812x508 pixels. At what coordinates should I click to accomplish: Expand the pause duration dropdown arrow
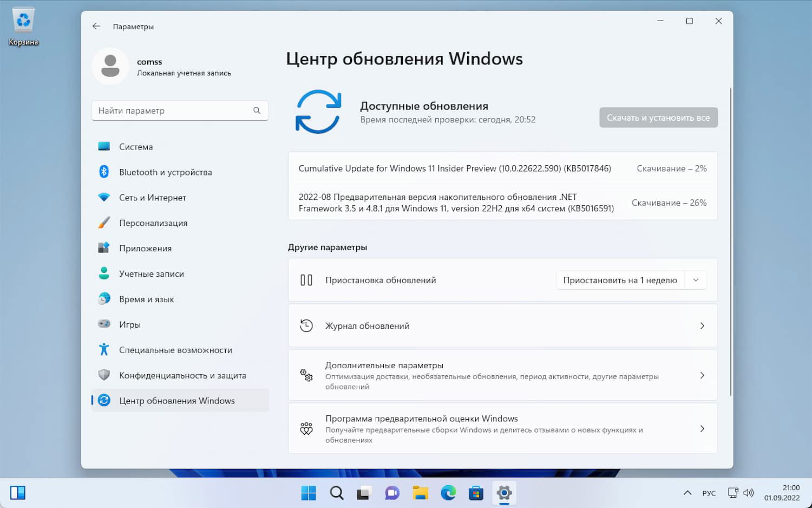click(696, 280)
